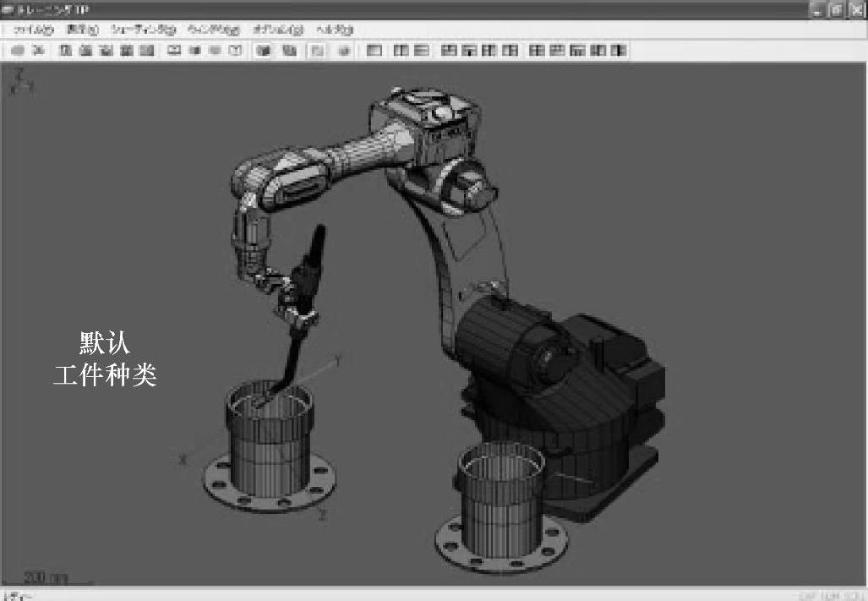Viewport: 868px width, 601px height.
Task: Open the ヘルプ (Help) menu
Action: [335, 30]
